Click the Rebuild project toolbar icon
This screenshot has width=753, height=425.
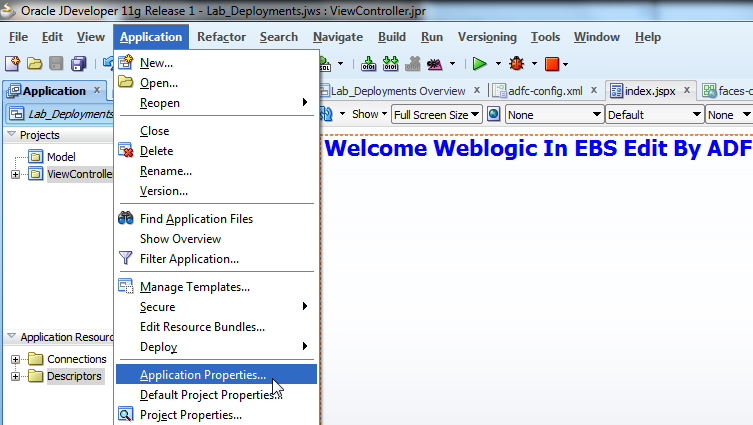[390, 63]
